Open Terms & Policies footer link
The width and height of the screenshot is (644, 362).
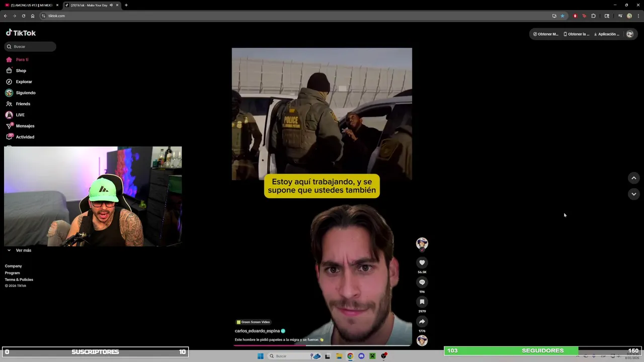[x=19, y=279]
